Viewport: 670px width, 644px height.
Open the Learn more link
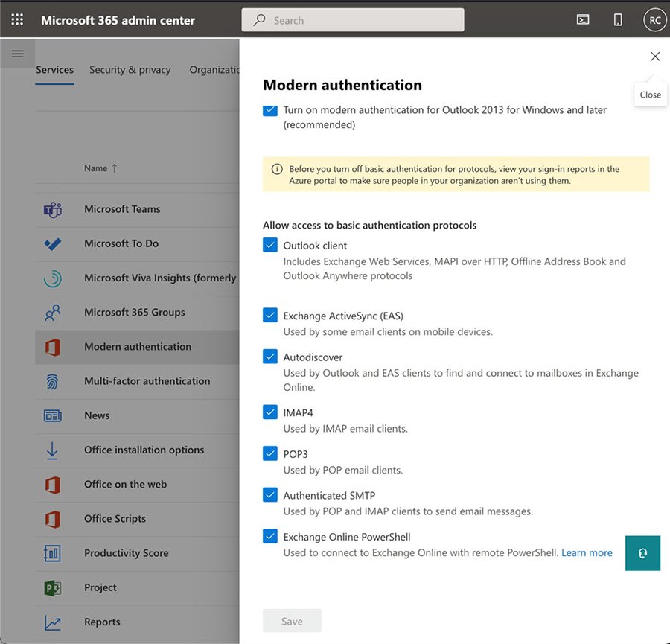point(587,552)
